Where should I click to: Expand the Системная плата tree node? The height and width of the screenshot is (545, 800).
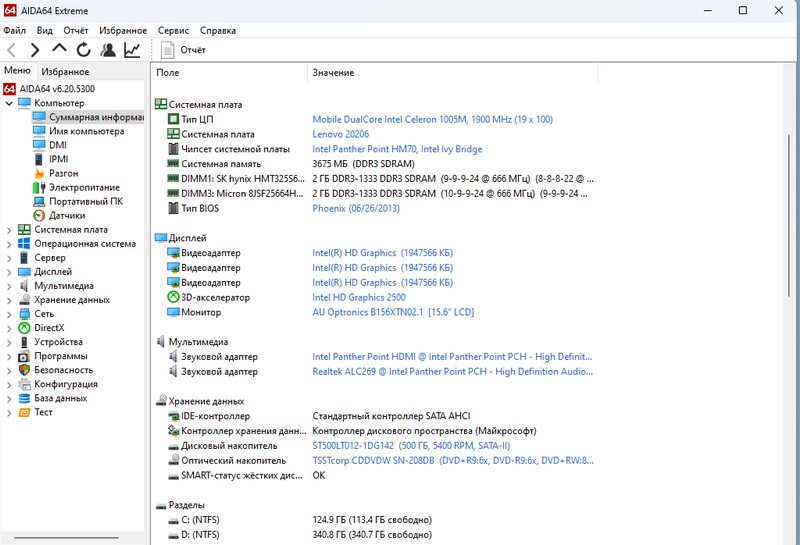click(x=9, y=230)
